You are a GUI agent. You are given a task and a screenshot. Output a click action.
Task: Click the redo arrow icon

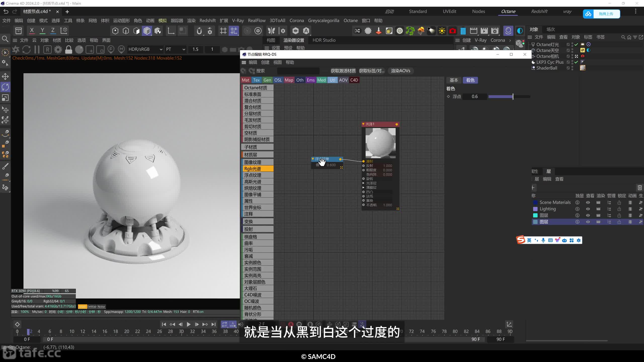coord(15,12)
